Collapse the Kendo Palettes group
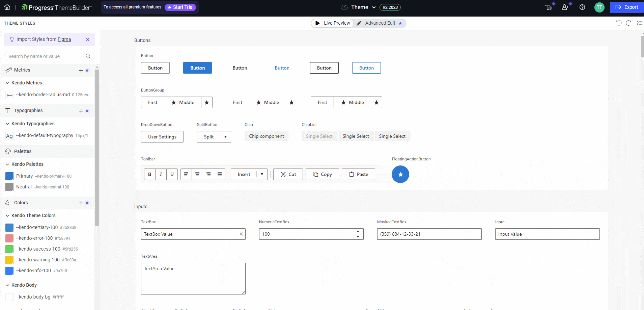644x310 pixels. click(7, 164)
